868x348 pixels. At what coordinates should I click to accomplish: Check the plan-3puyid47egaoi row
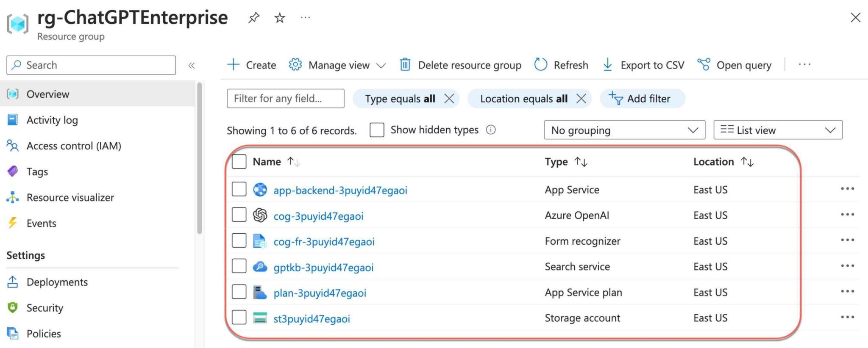coord(239,292)
